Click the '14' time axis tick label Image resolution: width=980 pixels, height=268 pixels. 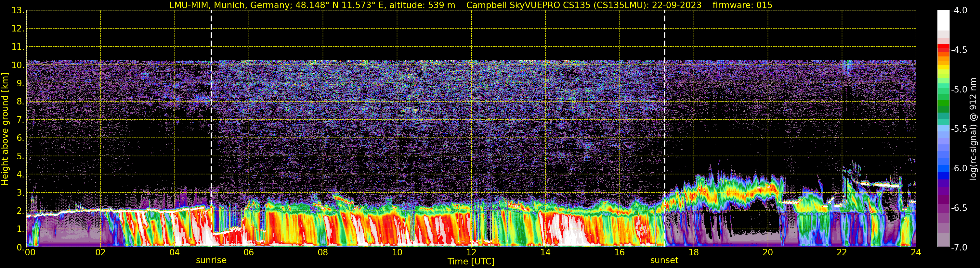(x=545, y=252)
